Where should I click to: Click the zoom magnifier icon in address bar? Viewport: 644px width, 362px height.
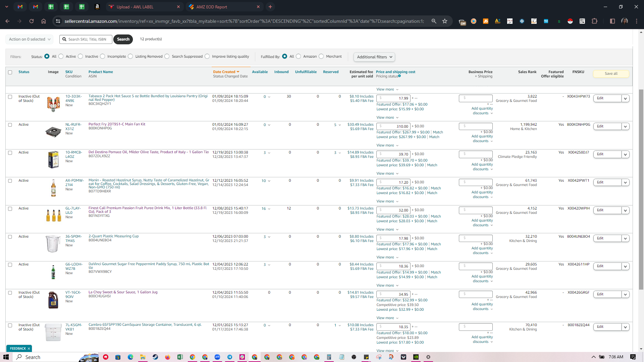(434, 21)
